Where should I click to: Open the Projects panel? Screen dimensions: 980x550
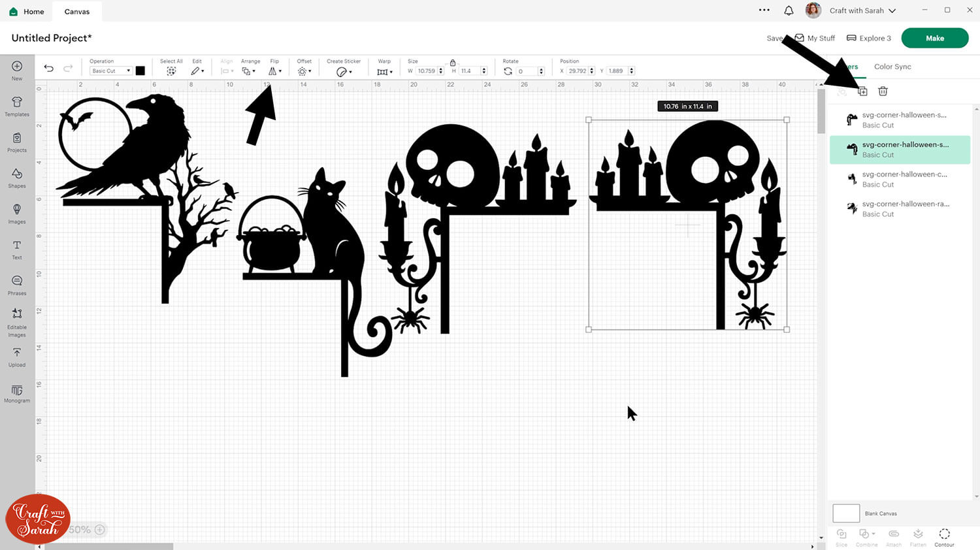click(17, 142)
